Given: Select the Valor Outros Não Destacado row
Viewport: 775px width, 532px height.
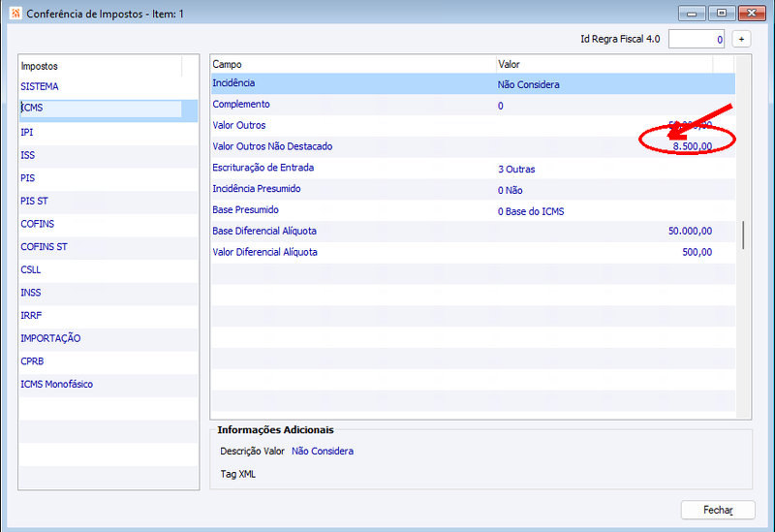Looking at the screenshot, I should click(x=473, y=147).
